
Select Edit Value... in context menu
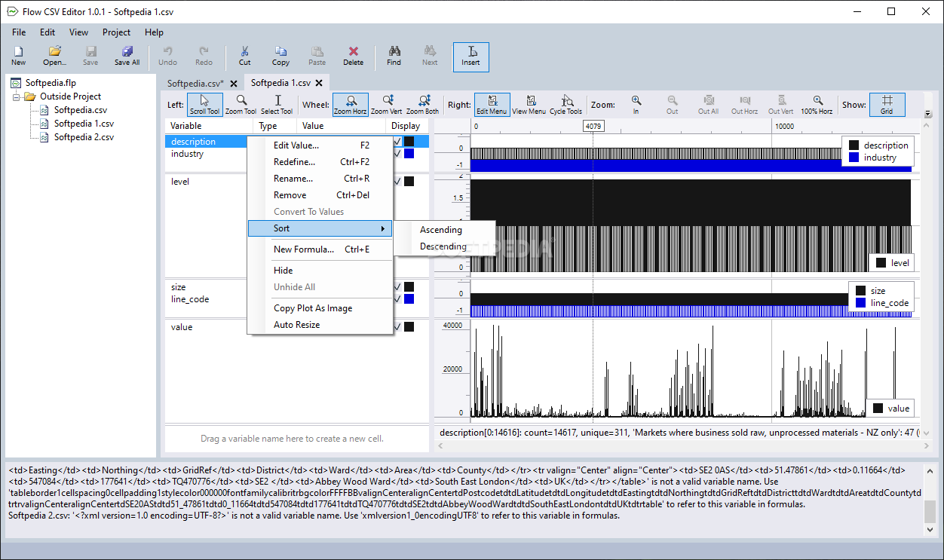pyautogui.click(x=320, y=145)
